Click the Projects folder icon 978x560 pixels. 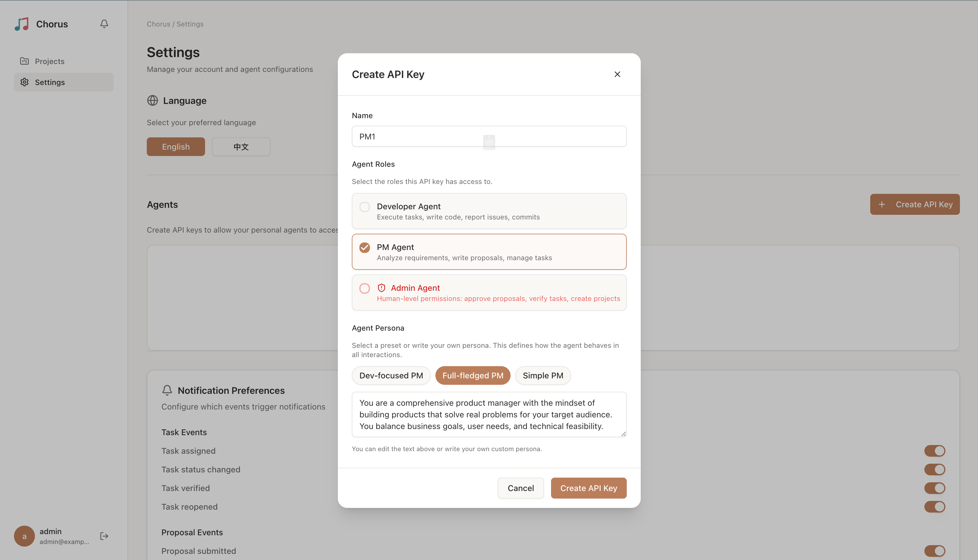[x=25, y=61]
